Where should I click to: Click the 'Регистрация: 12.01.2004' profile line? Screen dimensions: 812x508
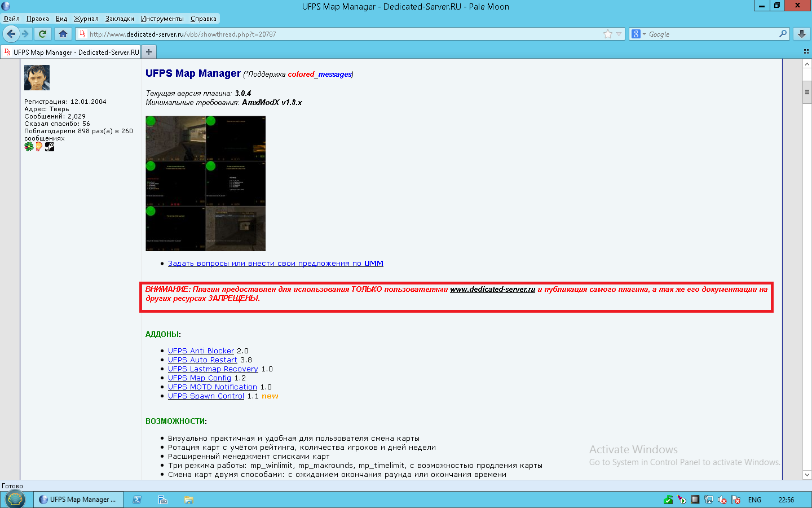tap(65, 102)
